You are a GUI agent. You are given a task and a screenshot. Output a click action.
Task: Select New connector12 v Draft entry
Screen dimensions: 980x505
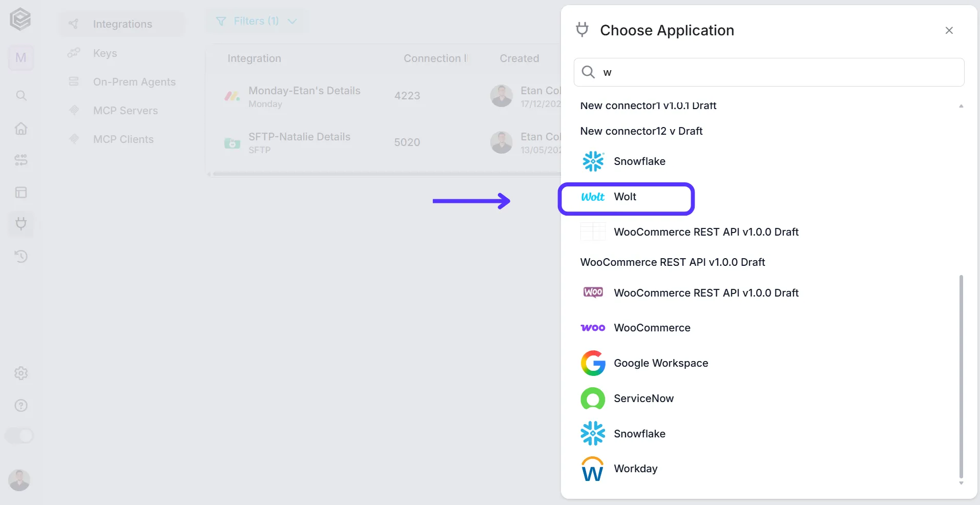(641, 131)
